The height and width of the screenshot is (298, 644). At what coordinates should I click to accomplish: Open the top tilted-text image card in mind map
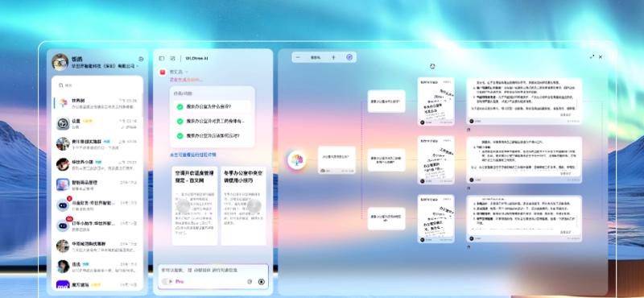pos(436,101)
